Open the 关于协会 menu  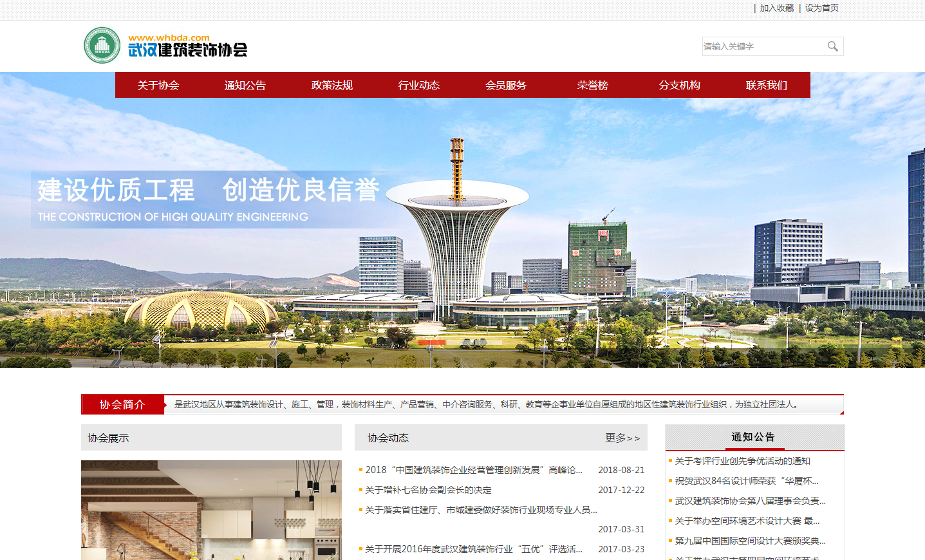pos(158,85)
